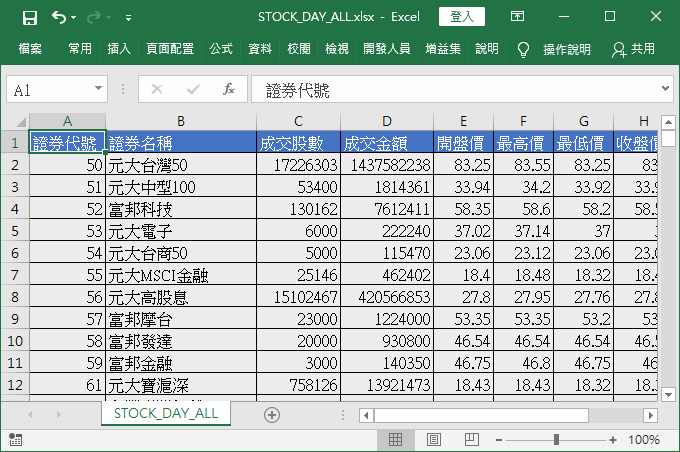
Task: Click the lightbulb Tell Me icon
Action: tap(523, 49)
